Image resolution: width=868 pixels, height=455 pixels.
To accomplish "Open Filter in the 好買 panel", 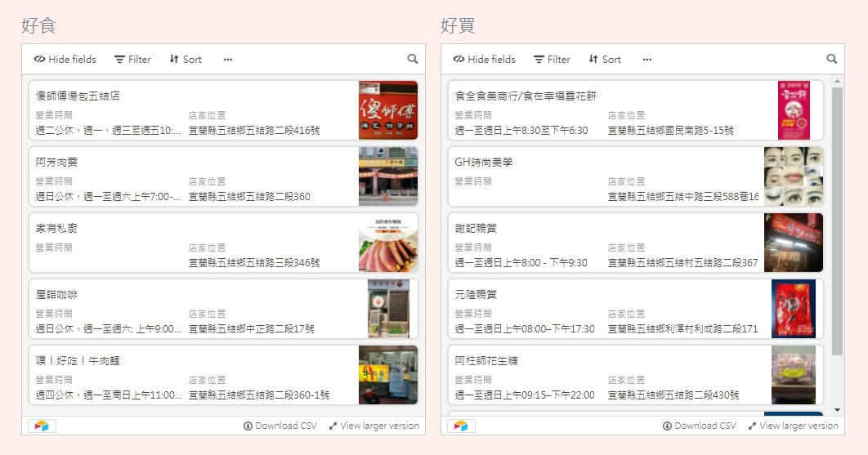I will tap(552, 60).
